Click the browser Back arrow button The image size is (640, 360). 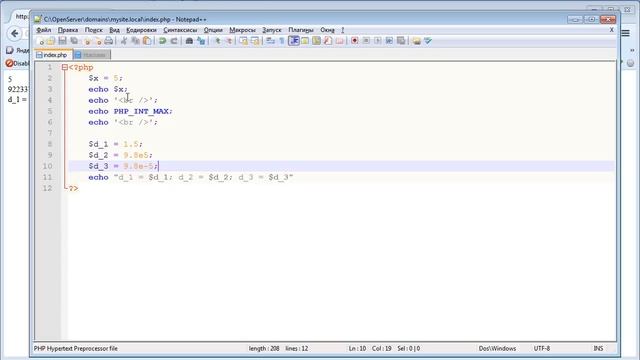(15, 33)
